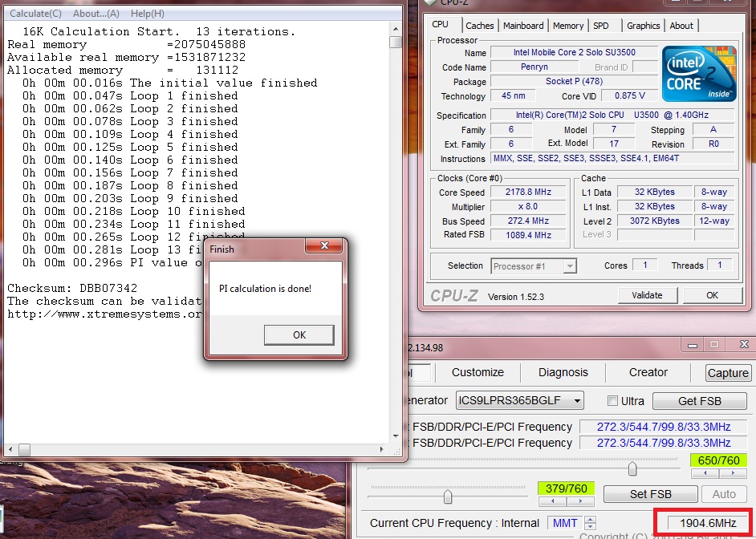Click the MMT spinner arrows

[x=590, y=523]
